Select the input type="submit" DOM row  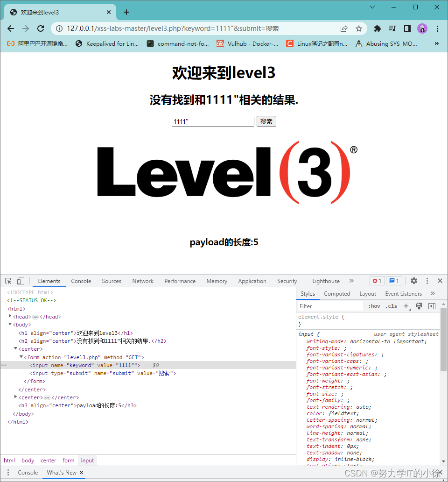(103, 373)
